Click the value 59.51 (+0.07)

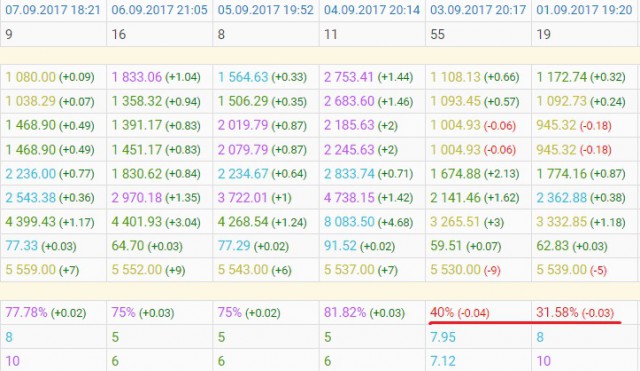click(x=466, y=246)
